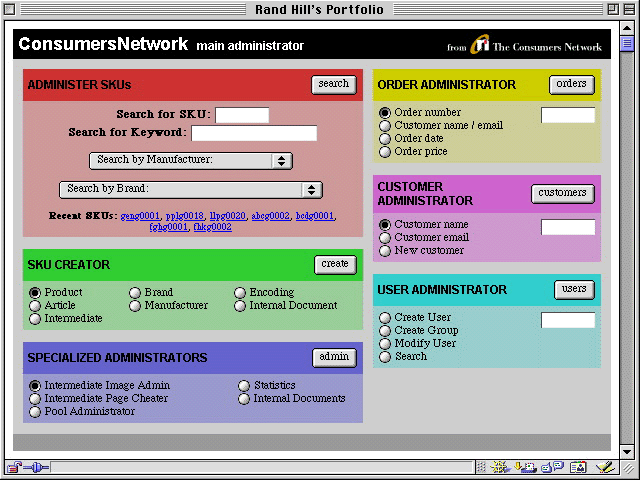
Task: Select Manufacturer radio in SKU Creator
Action: (x=135, y=306)
